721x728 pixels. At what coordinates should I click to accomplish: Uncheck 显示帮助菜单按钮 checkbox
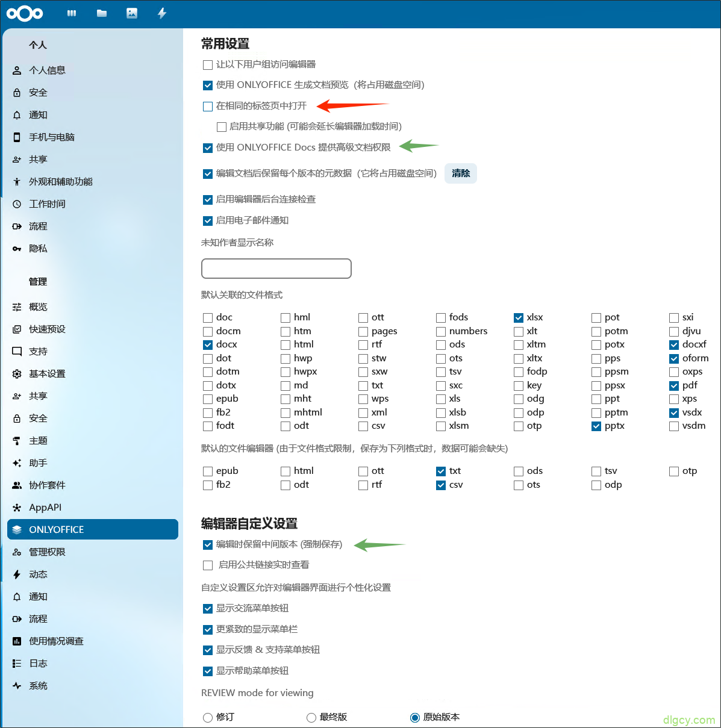click(x=208, y=671)
